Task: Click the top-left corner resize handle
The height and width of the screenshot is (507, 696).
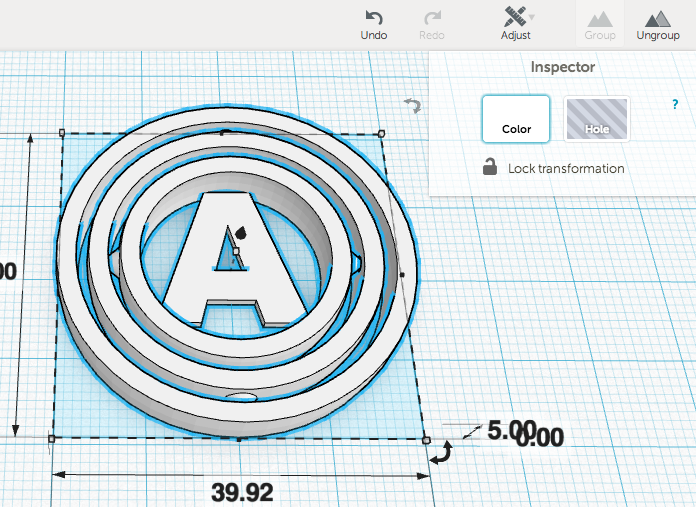Action: point(62,132)
